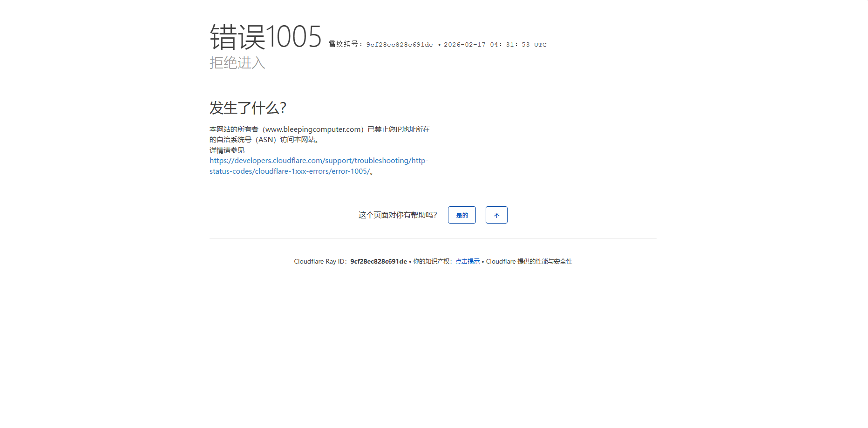Click the timestamp 2026-02-17 04:31:53 UTC
This screenshot has height=428, width=868.
click(x=495, y=45)
